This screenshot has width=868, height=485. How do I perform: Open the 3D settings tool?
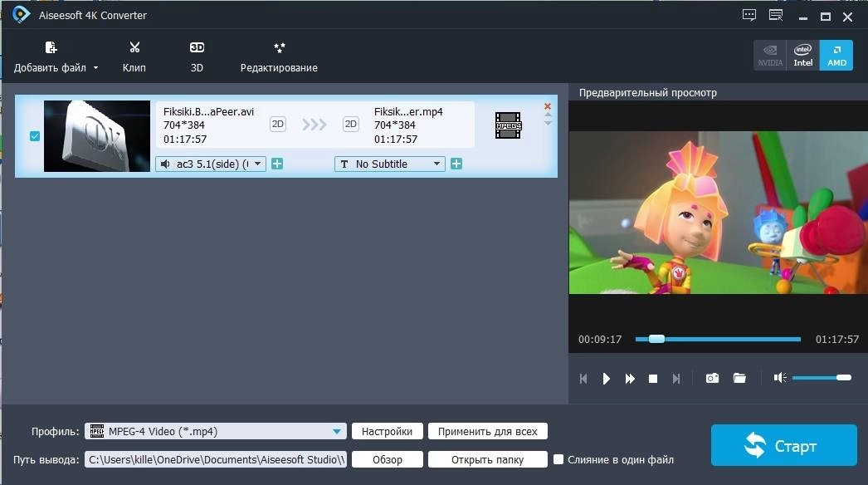[197, 57]
